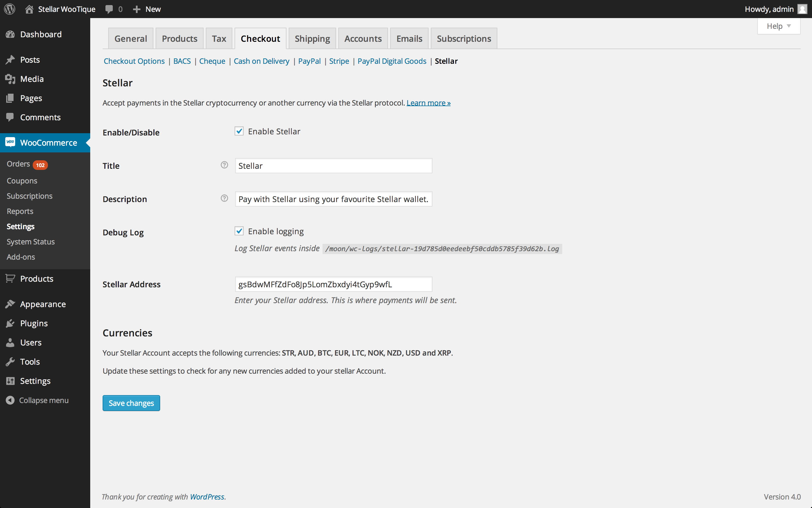Click the Dashboard gauge icon
The image size is (812, 508).
click(x=10, y=34)
